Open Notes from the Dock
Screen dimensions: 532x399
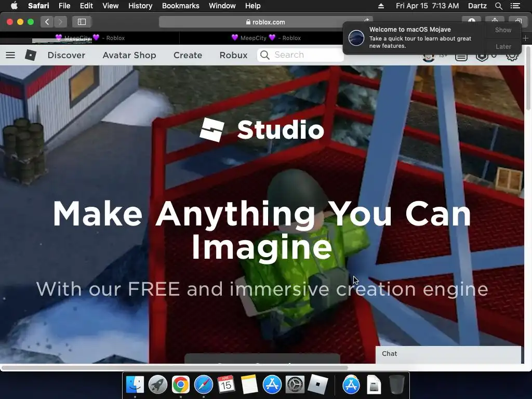249,384
